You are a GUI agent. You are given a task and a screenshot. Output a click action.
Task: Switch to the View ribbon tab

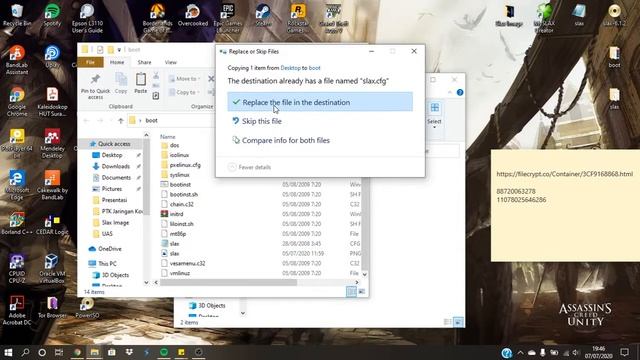(x=171, y=62)
